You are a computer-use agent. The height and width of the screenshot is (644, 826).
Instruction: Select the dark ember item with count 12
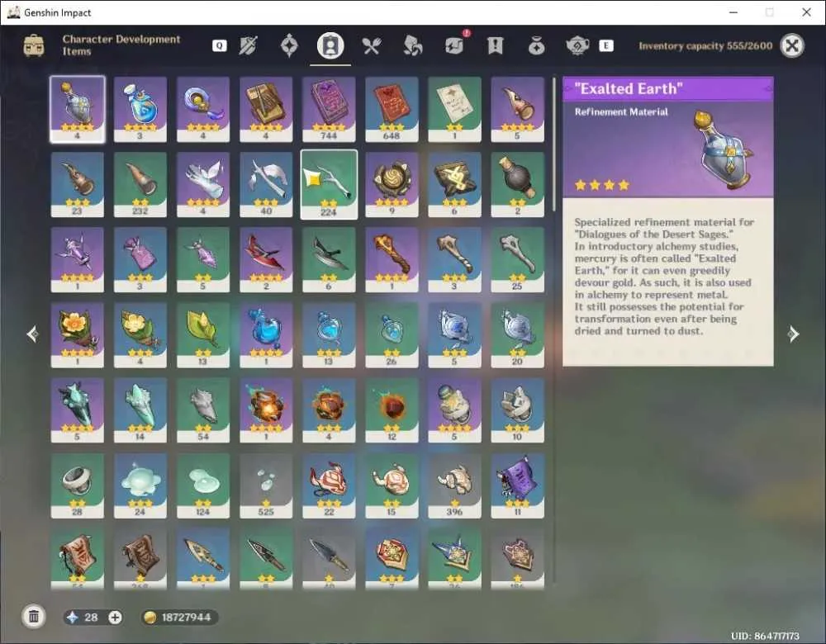(x=392, y=410)
